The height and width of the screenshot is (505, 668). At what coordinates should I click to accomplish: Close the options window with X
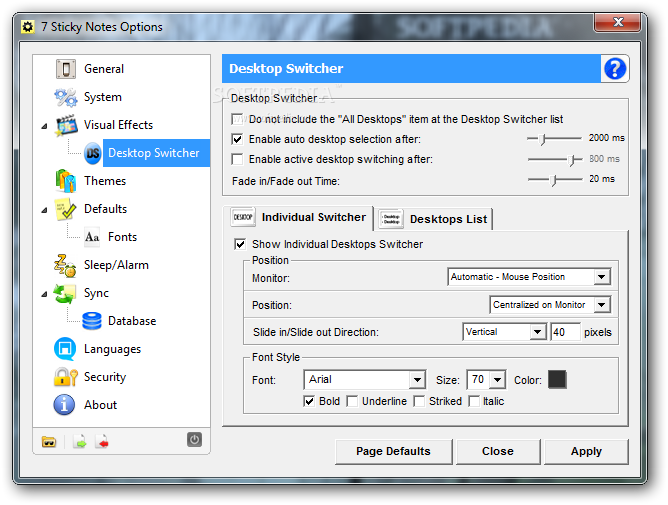click(618, 22)
